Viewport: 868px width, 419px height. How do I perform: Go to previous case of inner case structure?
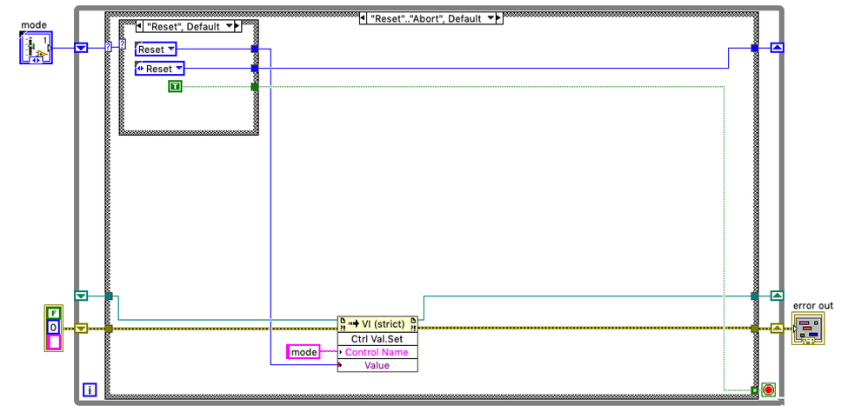(139, 26)
